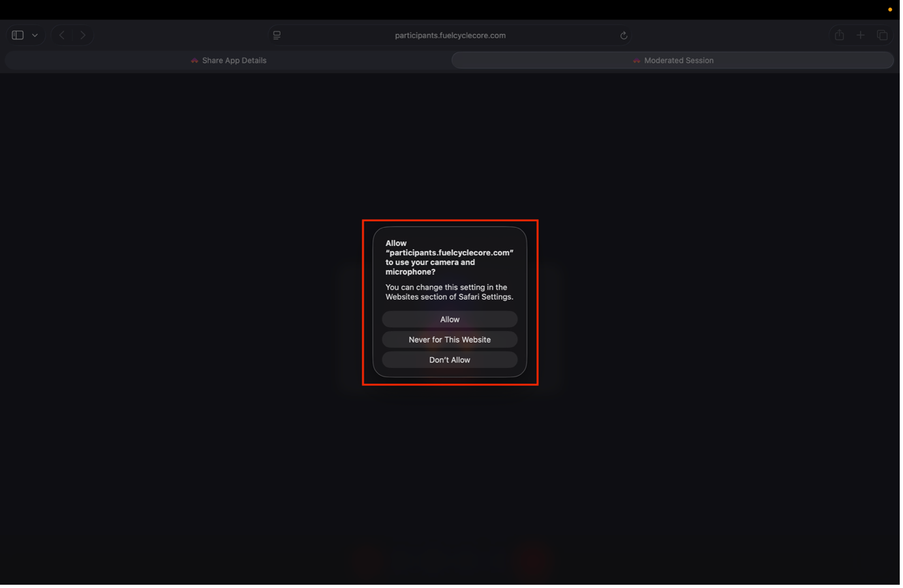The image size is (903, 588).
Task: Show the tab overview grid
Action: (x=882, y=35)
